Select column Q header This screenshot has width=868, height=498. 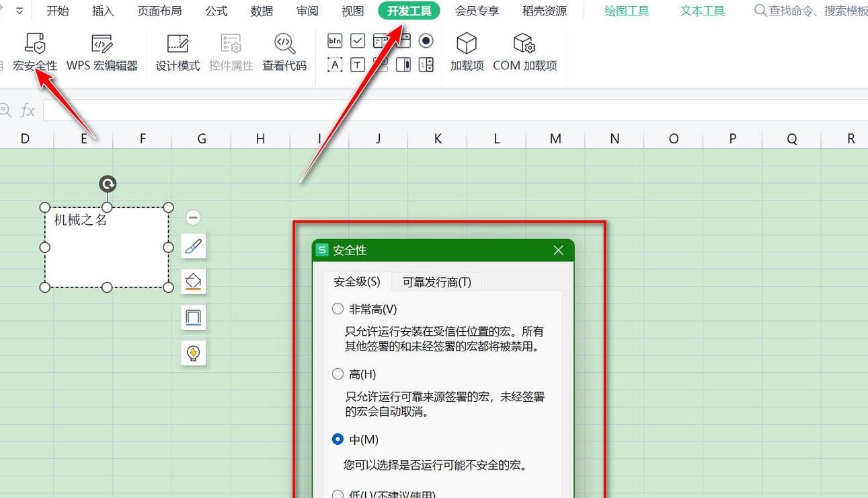(x=792, y=139)
